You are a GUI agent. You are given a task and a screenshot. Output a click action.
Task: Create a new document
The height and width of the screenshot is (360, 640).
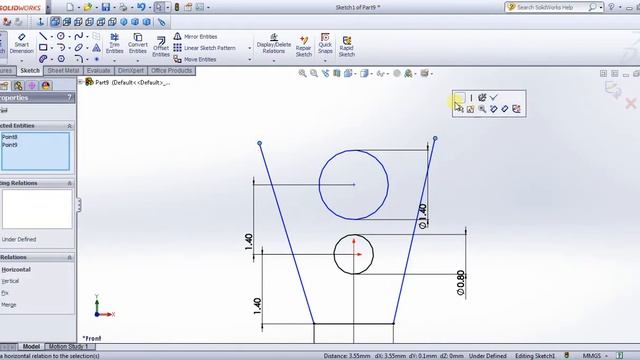tap(70, 7)
